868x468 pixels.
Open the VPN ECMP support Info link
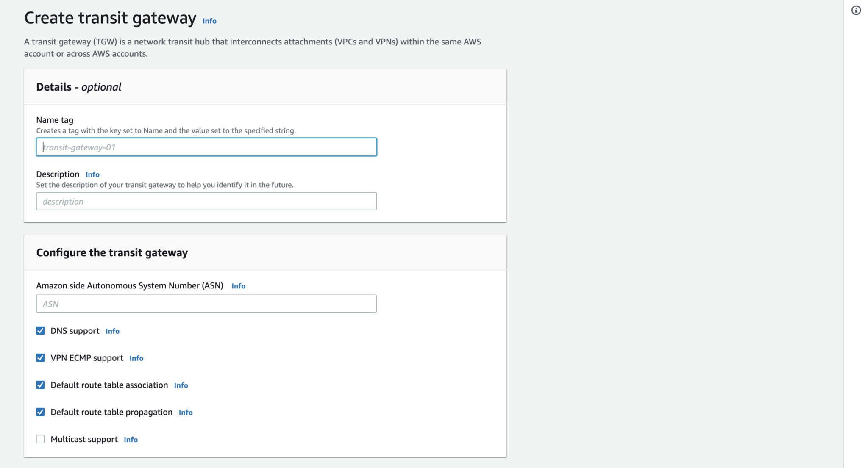pyautogui.click(x=136, y=358)
